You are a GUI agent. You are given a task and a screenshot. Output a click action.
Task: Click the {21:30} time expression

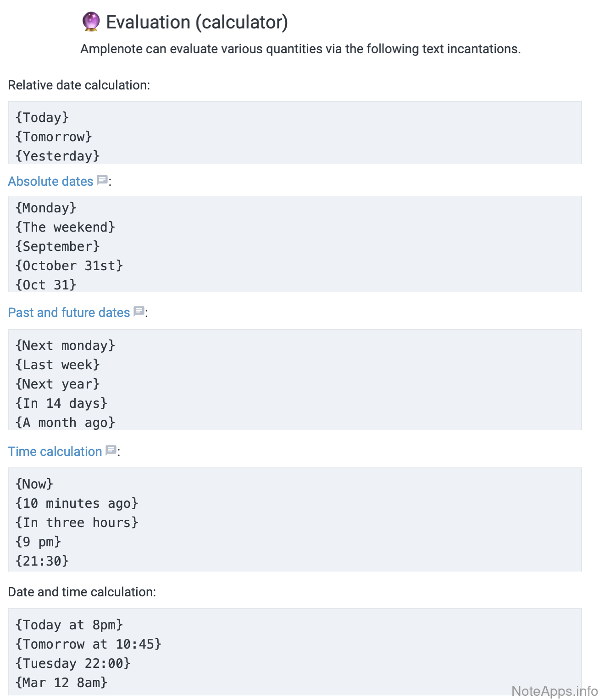(42, 561)
